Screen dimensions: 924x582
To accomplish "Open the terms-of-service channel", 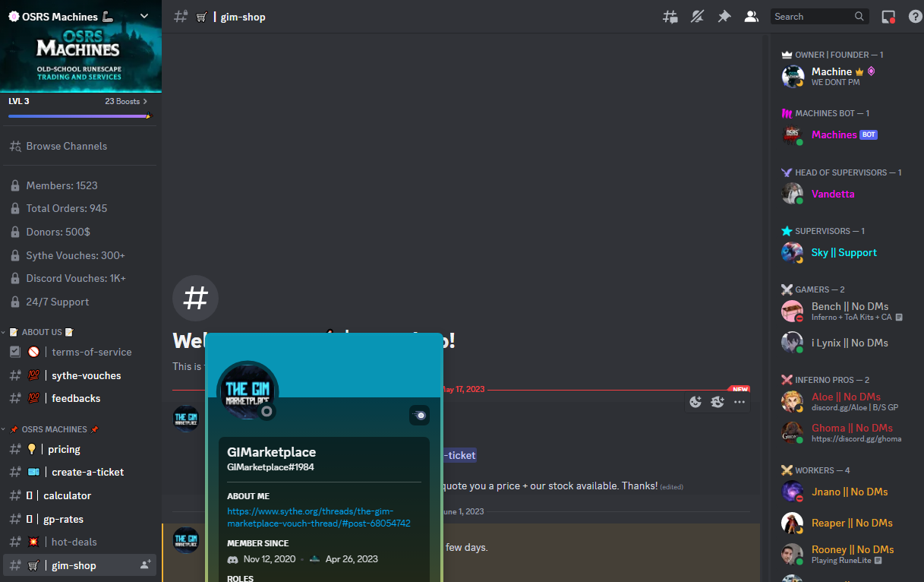I will [80, 352].
